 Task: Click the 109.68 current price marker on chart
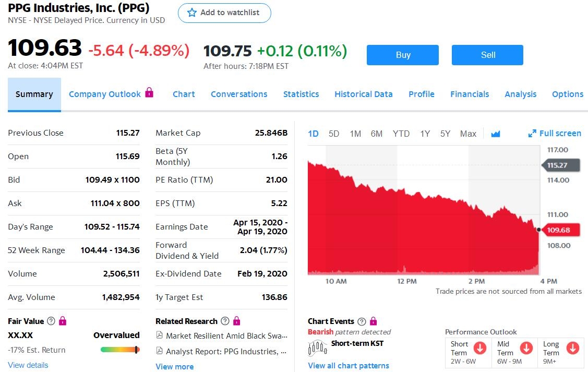558,230
